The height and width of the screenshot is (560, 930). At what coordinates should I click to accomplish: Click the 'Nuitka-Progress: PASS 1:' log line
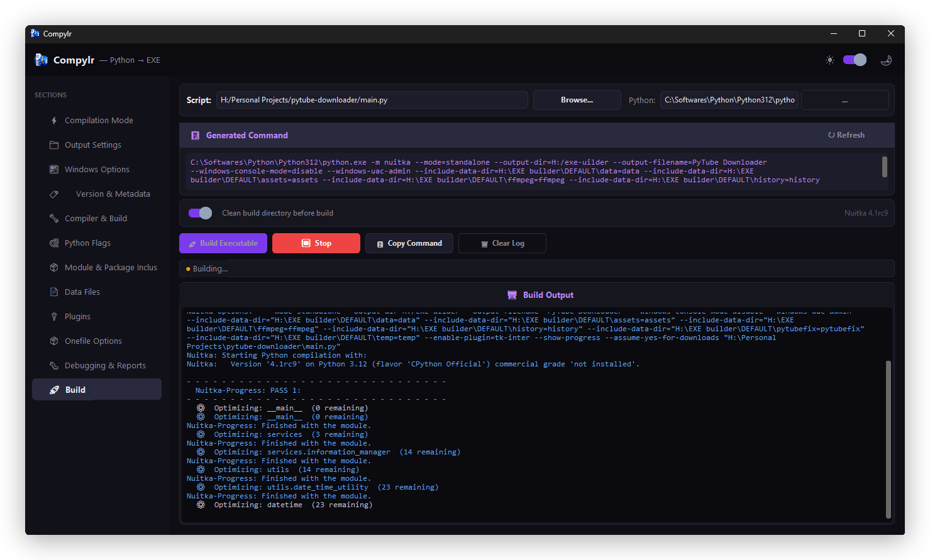(248, 390)
